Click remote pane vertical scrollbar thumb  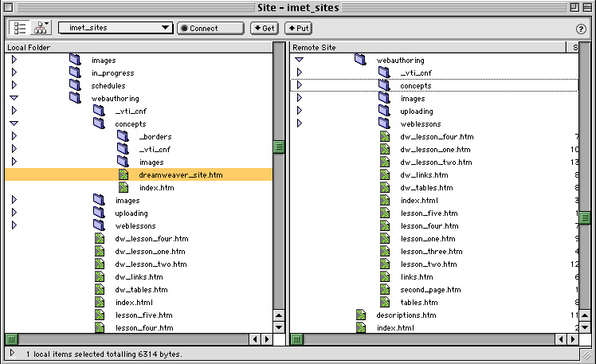pyautogui.click(x=585, y=217)
